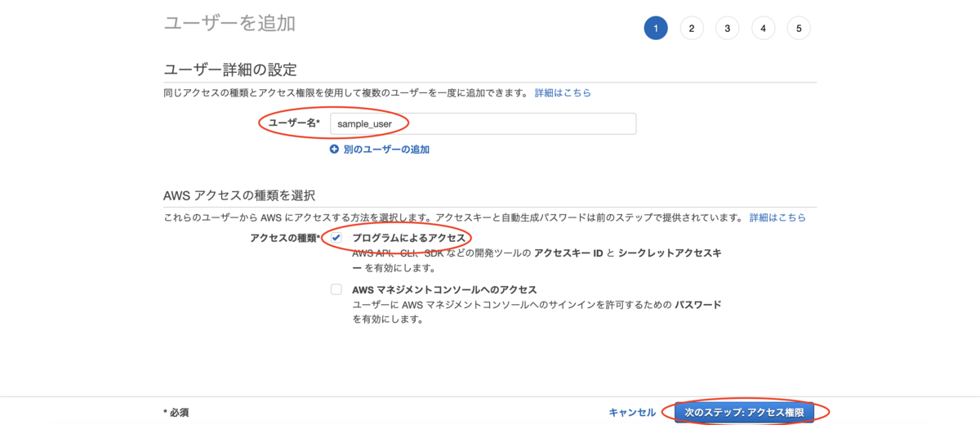Click the ユーザー詳細の設定 heading
The image size is (980, 425).
(230, 69)
